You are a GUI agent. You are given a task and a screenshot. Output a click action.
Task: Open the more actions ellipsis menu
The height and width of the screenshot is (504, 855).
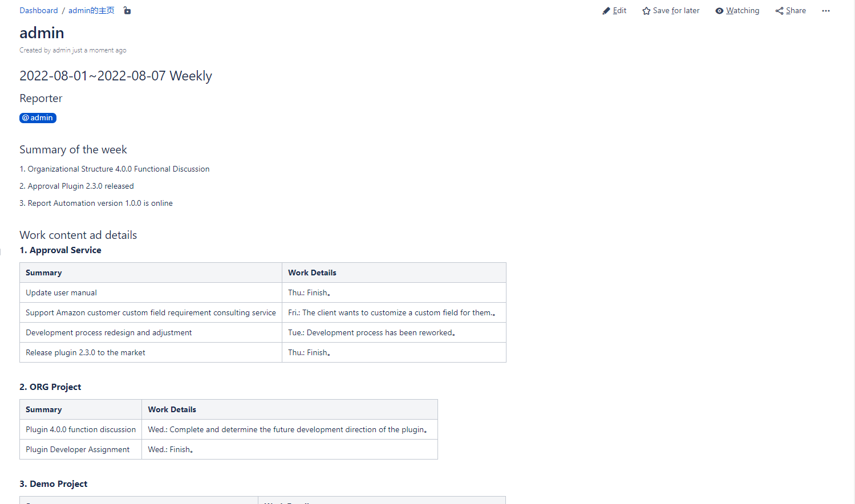(825, 11)
